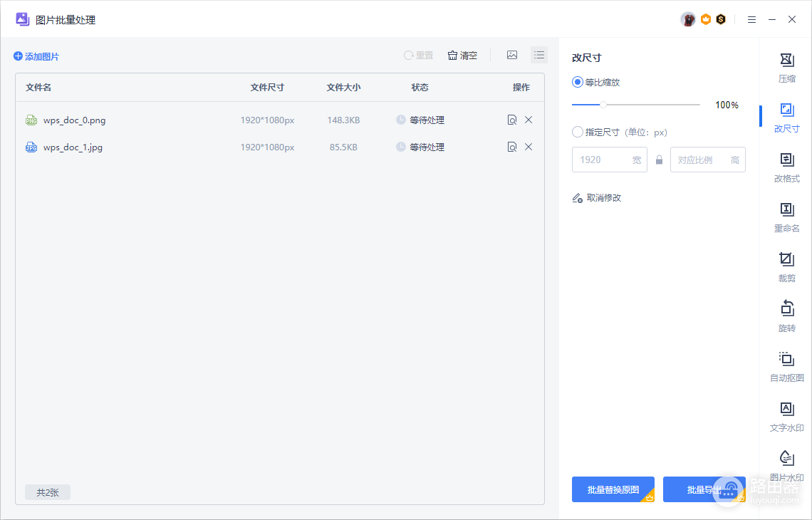Open the user avatar profile
The width and height of the screenshot is (812, 520).
point(688,20)
